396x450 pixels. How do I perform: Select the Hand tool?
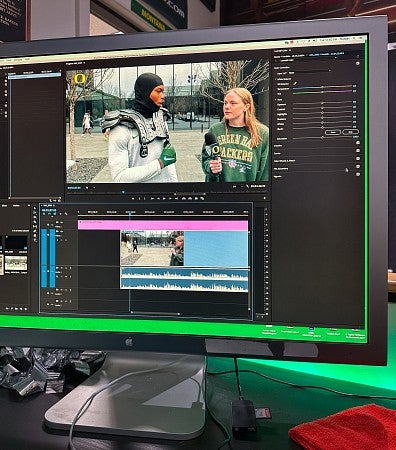(x=35, y=235)
